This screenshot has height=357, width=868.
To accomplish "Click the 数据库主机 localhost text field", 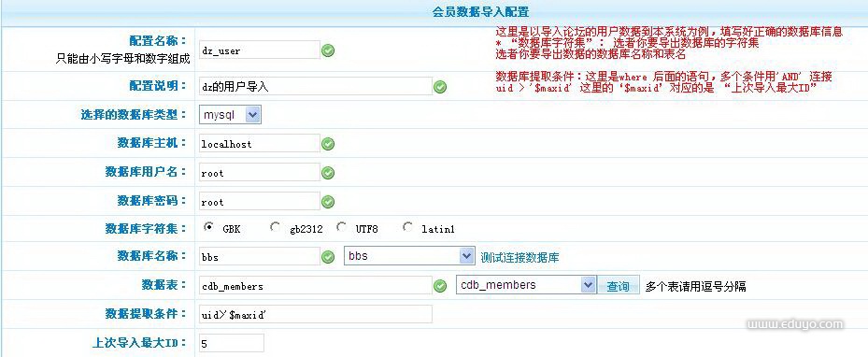I will coord(259,143).
